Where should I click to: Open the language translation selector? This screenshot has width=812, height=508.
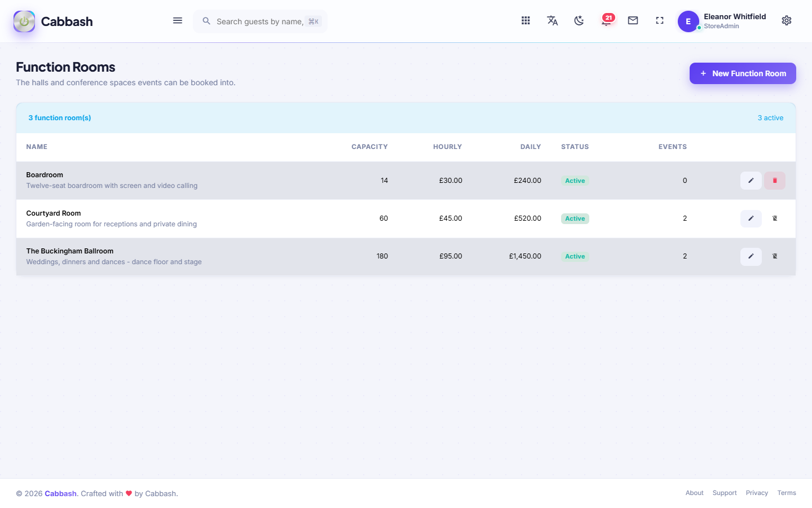[553, 21]
